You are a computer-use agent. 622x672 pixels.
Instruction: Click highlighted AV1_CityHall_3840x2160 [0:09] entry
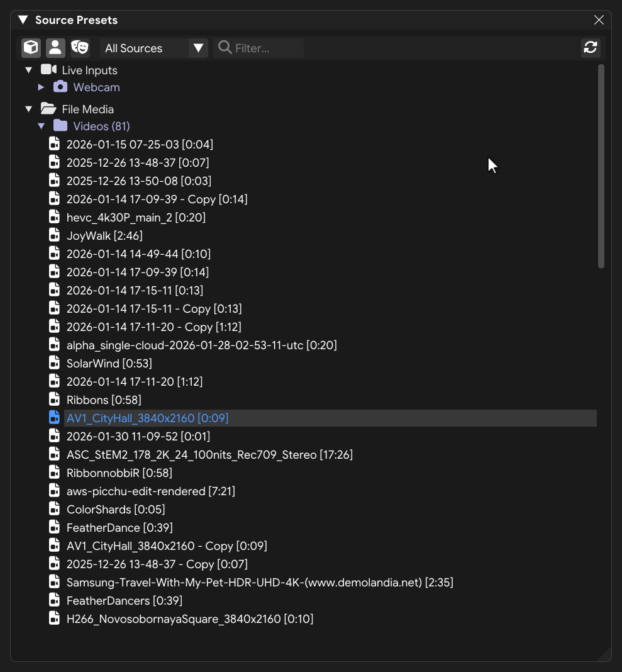(330, 418)
